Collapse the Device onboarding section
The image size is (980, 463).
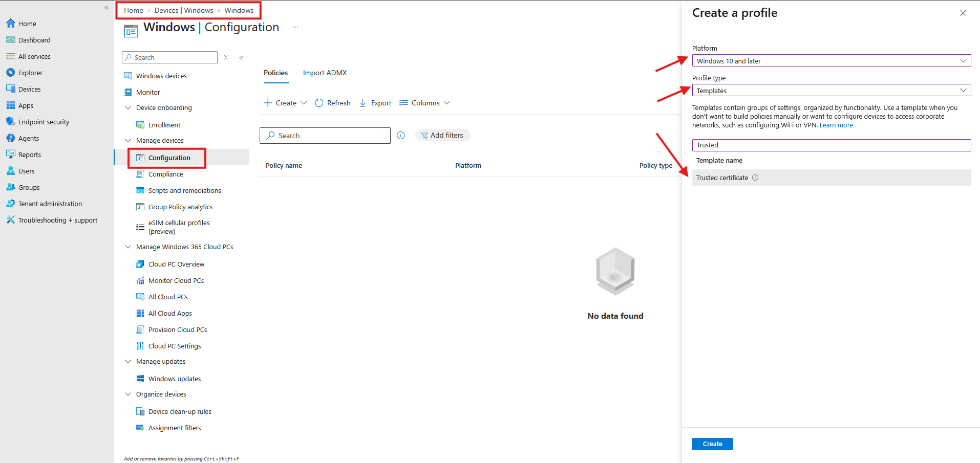[128, 107]
